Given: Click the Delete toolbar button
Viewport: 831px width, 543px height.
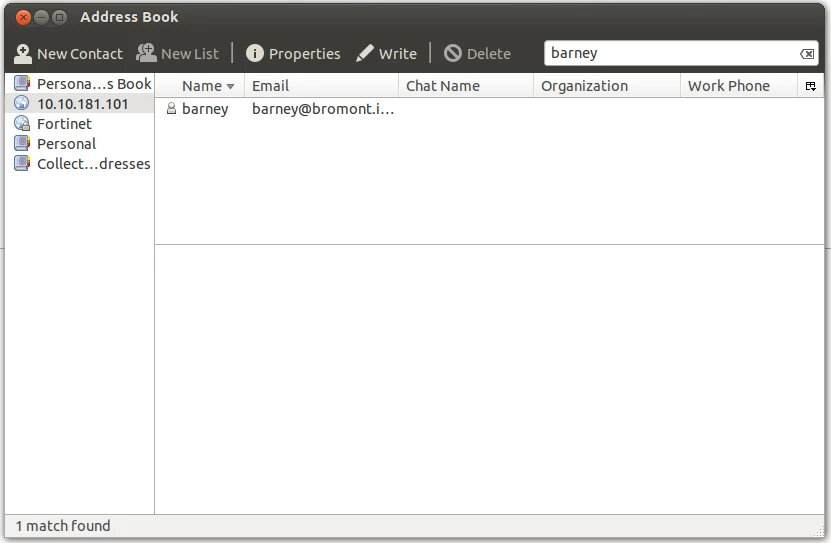Looking at the screenshot, I should (478, 54).
